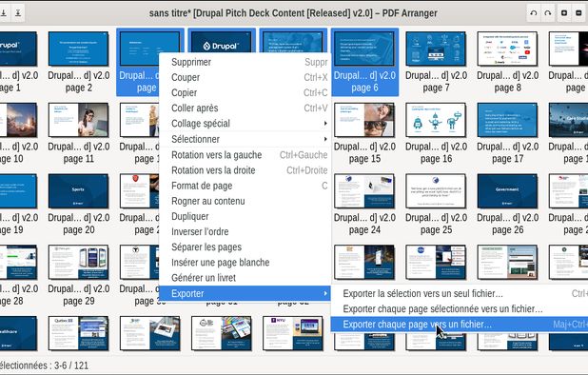Click the Save document icon in header

pyautogui.click(x=4, y=12)
